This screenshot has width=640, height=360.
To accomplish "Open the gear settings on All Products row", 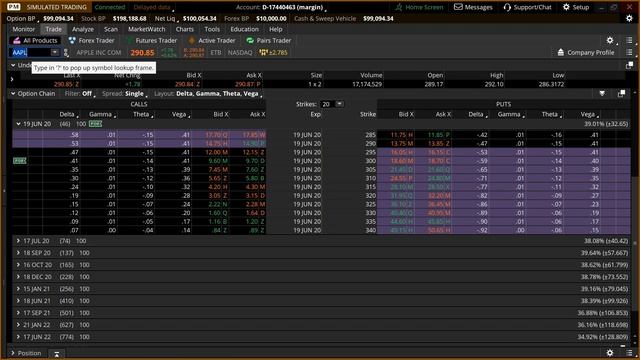I will coord(610,40).
